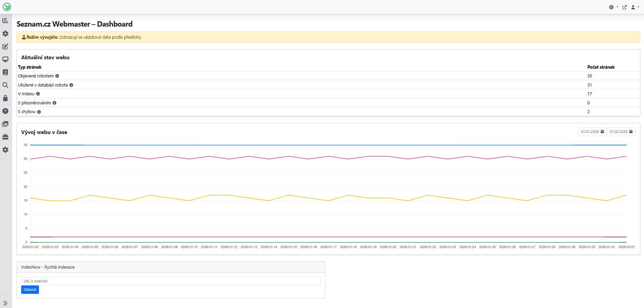Click the info icon next to 'S chybou'
644x308 pixels.
pyautogui.click(x=39, y=112)
